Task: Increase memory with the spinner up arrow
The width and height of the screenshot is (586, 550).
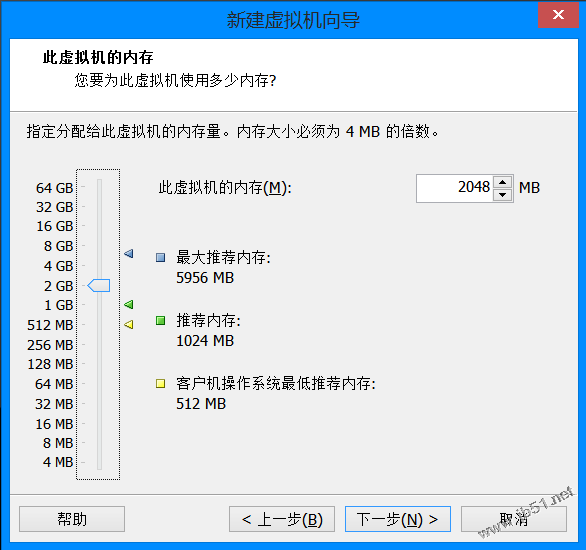Action: 503,182
